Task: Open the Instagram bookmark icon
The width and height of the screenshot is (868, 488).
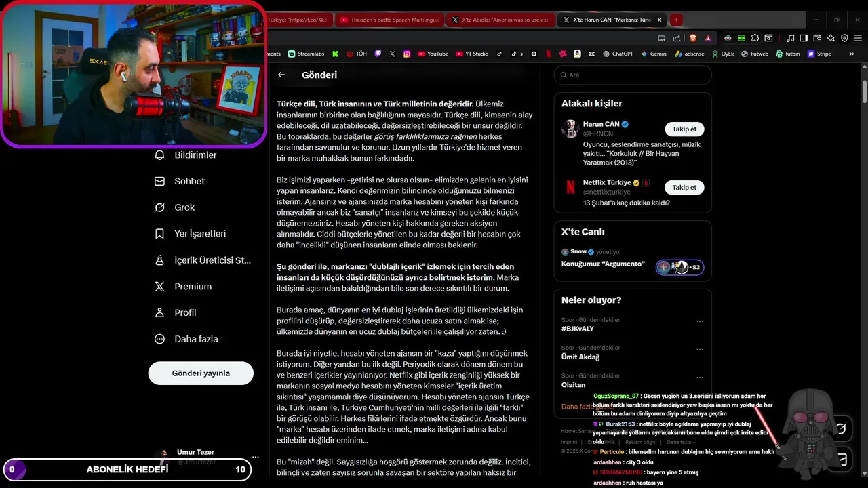Action: coord(407,54)
